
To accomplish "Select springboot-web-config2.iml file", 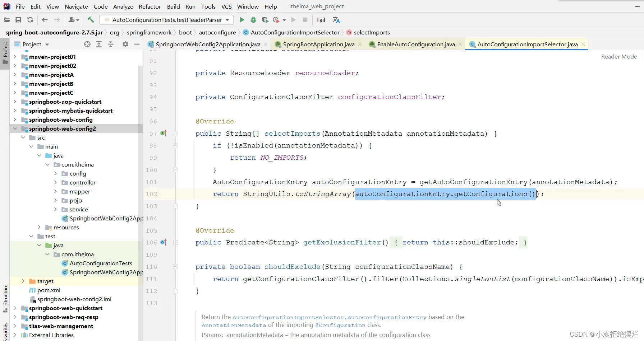I will pos(74,299).
